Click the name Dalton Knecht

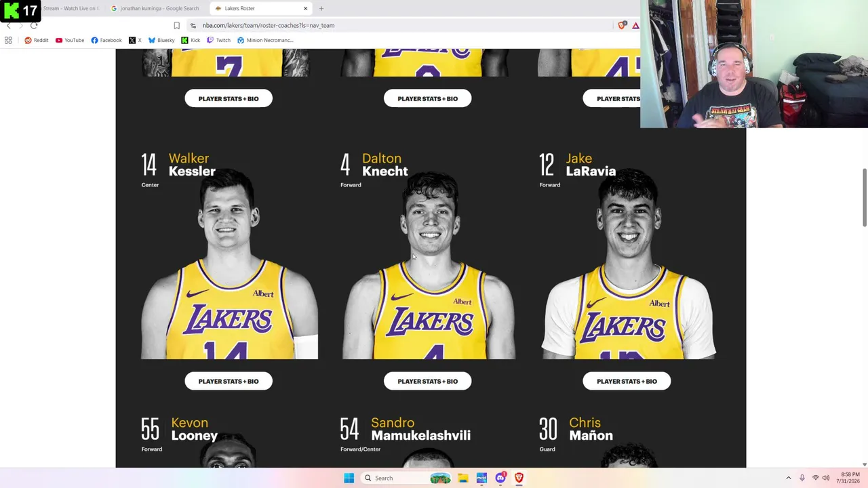tap(385, 165)
